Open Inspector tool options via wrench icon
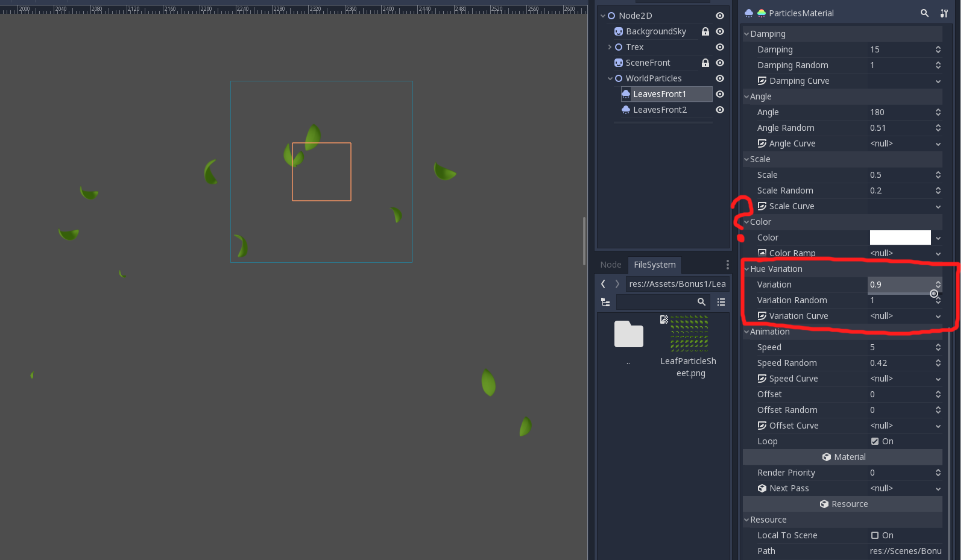Image resolution: width=975 pixels, height=560 pixels. 944,13
